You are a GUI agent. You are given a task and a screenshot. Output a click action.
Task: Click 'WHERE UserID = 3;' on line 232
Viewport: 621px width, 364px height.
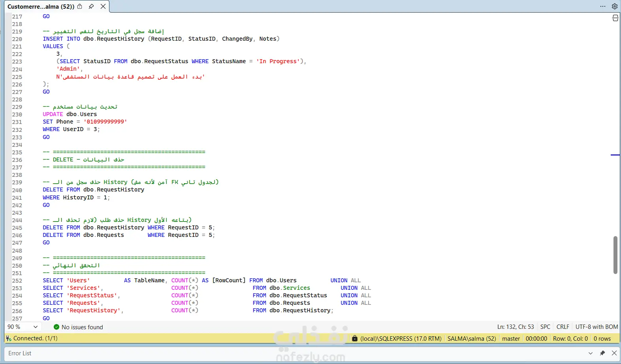click(72, 129)
